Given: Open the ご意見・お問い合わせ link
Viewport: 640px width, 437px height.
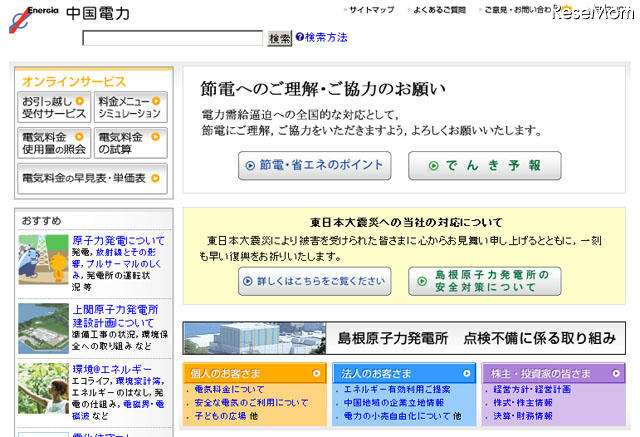Looking at the screenshot, I should coord(517,10).
